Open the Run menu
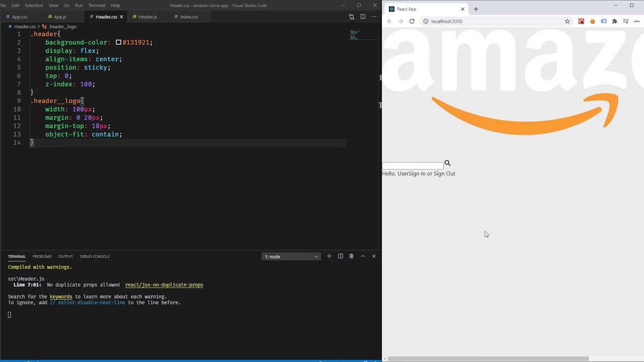Screen dimensions: 644x362 tap(79, 5)
